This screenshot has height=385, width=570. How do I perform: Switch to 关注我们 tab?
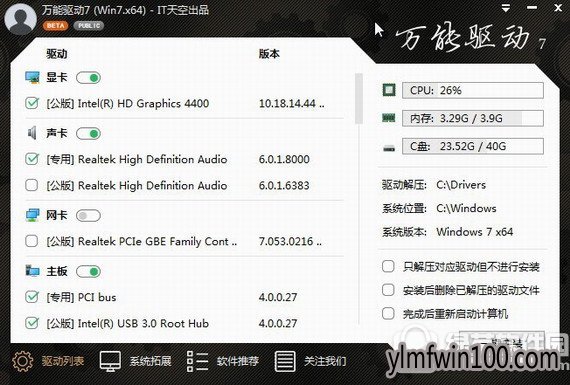click(x=325, y=361)
